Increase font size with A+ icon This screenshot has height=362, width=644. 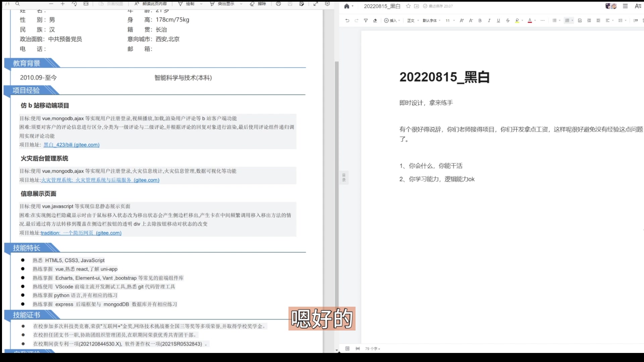pyautogui.click(x=462, y=20)
